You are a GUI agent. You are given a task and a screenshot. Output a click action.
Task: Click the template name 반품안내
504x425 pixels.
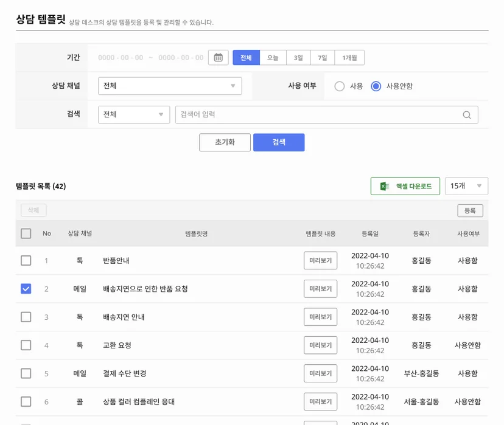pyautogui.click(x=116, y=260)
